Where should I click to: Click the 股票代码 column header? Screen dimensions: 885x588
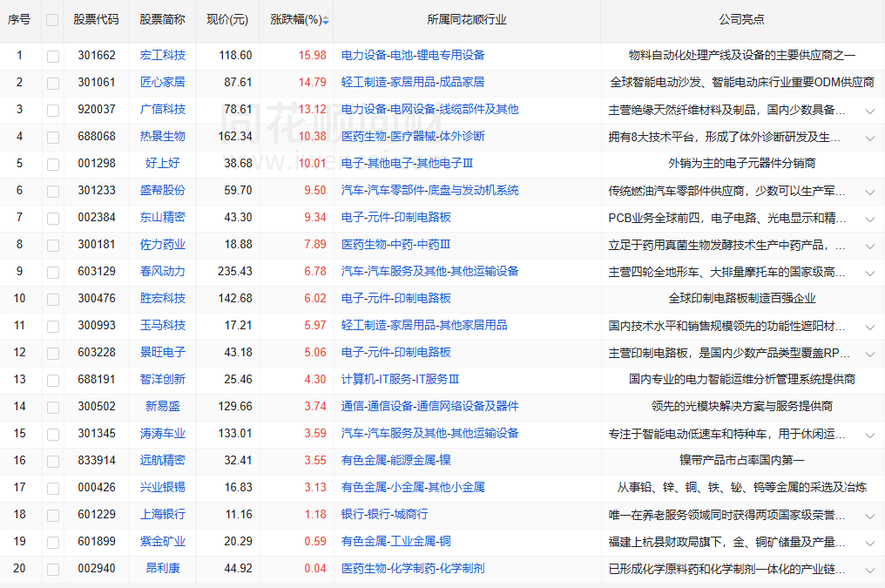tap(96, 20)
